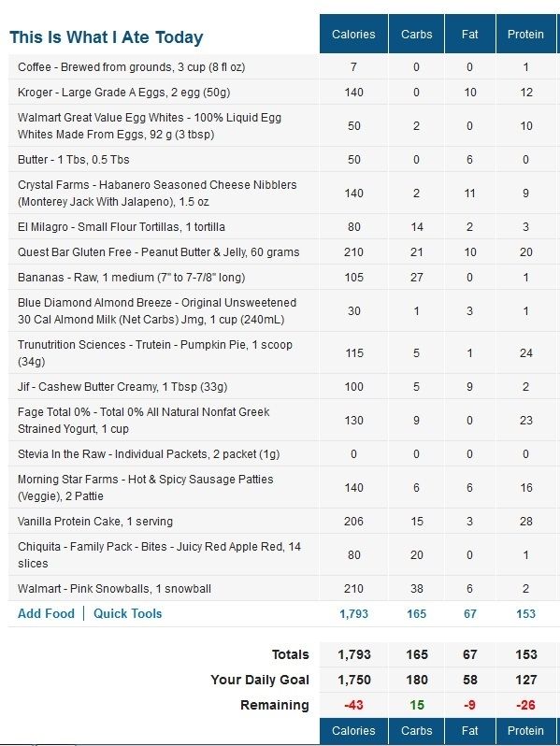Select the top Carbs column header
The image size is (560, 746).
point(416,34)
